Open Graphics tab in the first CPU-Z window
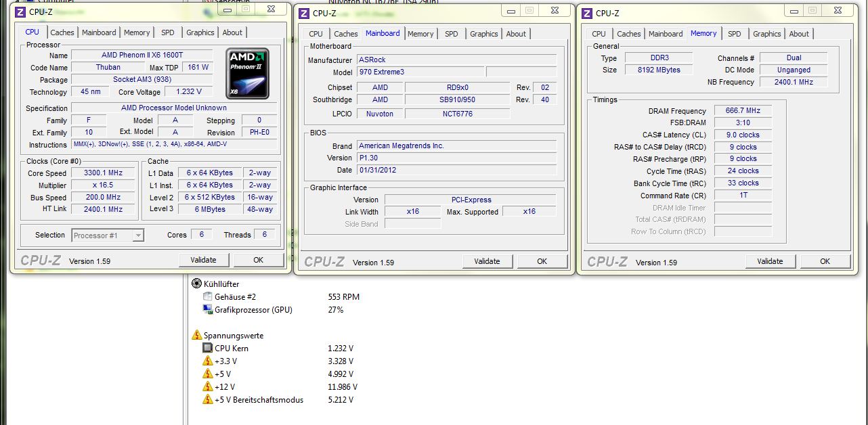 coord(200,32)
